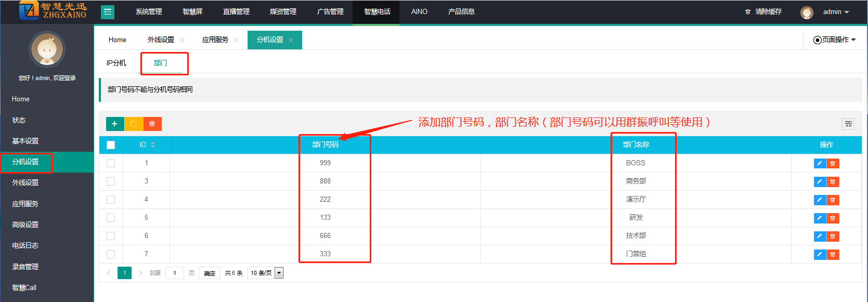
Task: Delete the 商务部 department row
Action: tap(833, 181)
